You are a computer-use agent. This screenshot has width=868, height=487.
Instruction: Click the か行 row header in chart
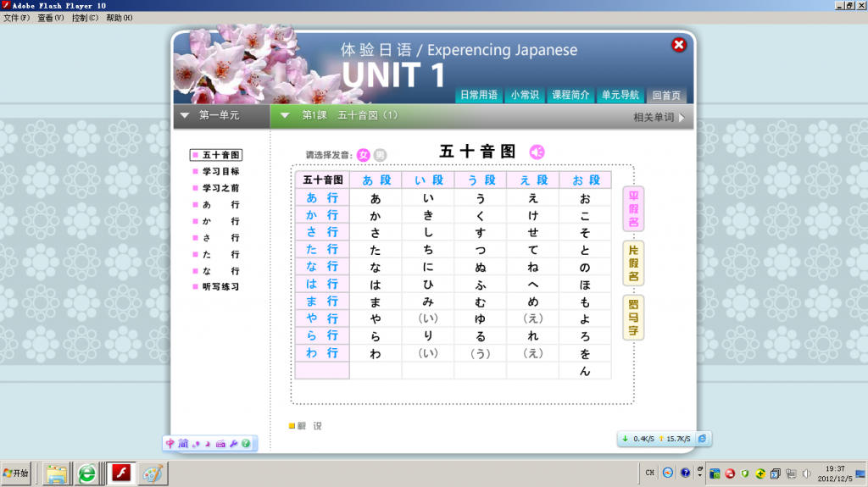tap(322, 215)
